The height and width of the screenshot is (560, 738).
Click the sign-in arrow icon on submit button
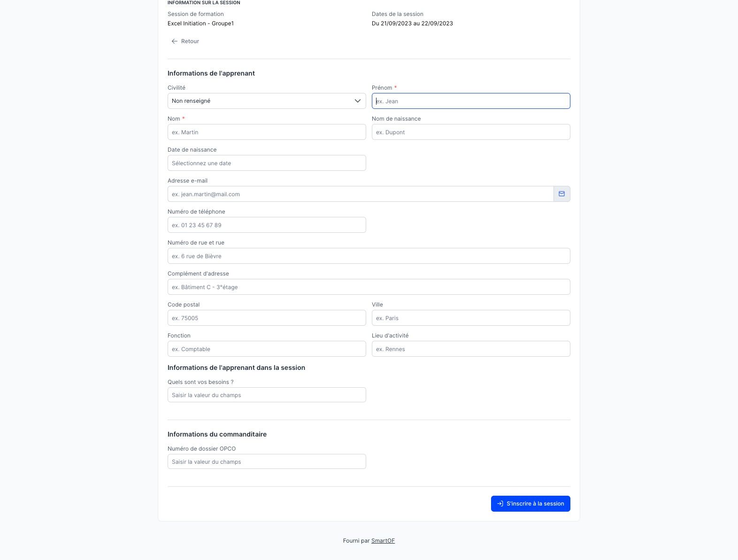[x=500, y=504]
